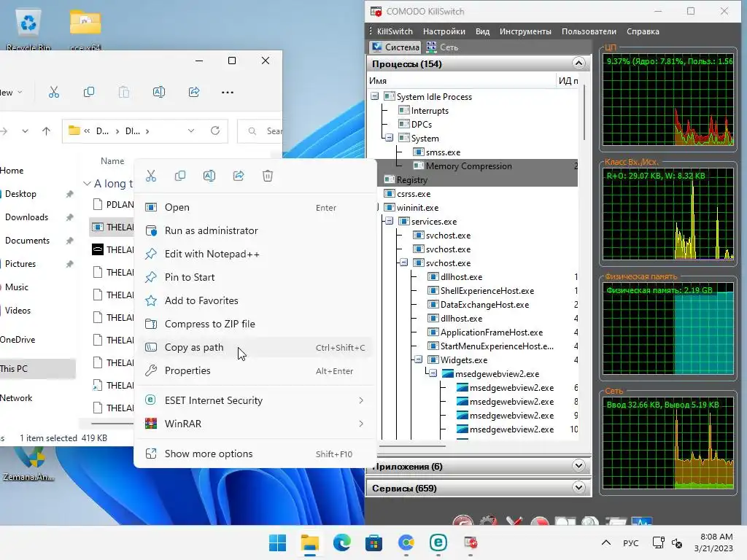
Task: Click the Cut scissors icon in Explorer toolbar
Action: point(54,92)
